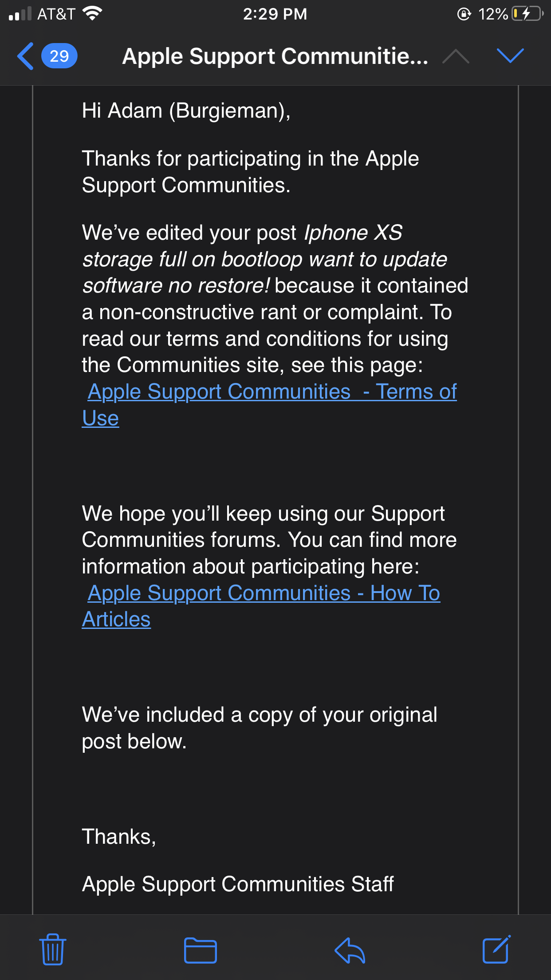
Task: Tap the 29 unread messages badge
Action: [x=59, y=56]
